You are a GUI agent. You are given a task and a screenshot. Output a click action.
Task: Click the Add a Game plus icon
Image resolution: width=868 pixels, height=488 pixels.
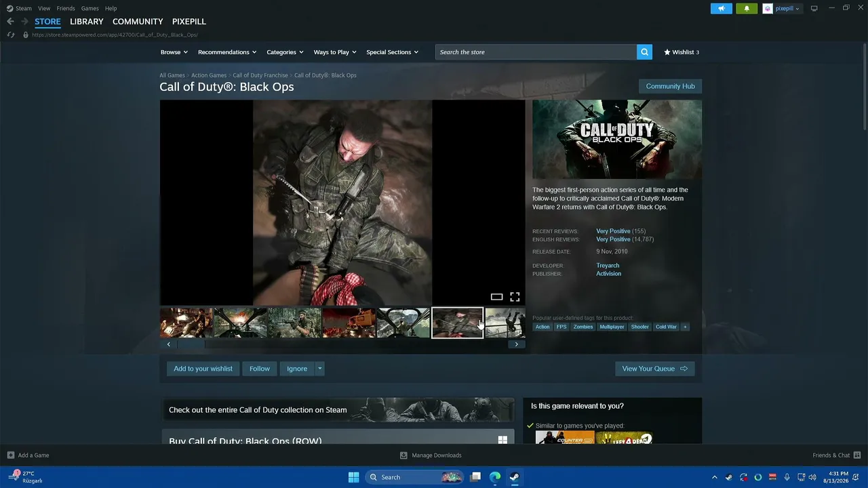click(11, 455)
